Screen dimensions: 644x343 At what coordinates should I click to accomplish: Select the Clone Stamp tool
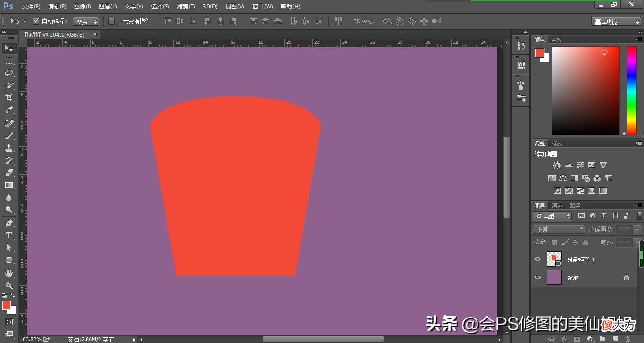pos(9,148)
